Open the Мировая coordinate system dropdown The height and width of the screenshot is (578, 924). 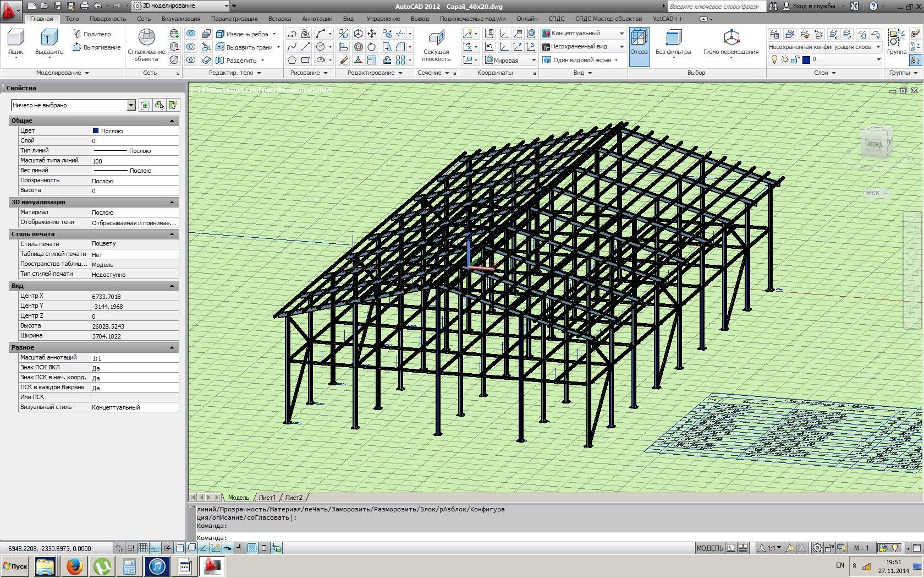[x=510, y=60]
